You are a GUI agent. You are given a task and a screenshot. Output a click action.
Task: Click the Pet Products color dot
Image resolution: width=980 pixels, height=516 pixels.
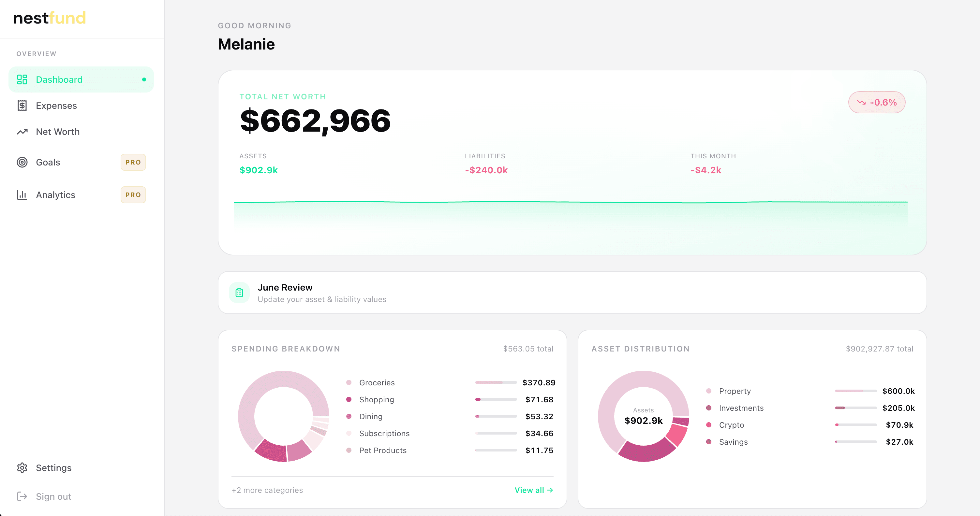[349, 450]
